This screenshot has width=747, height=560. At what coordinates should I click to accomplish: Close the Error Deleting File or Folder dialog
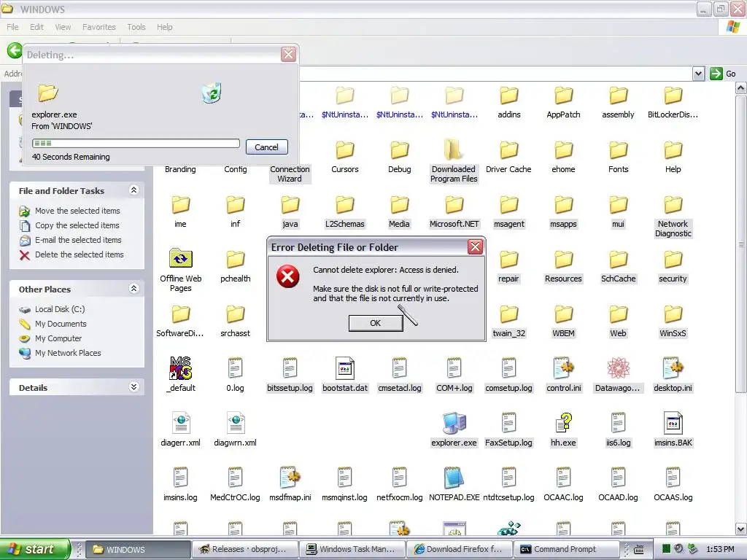(475, 246)
